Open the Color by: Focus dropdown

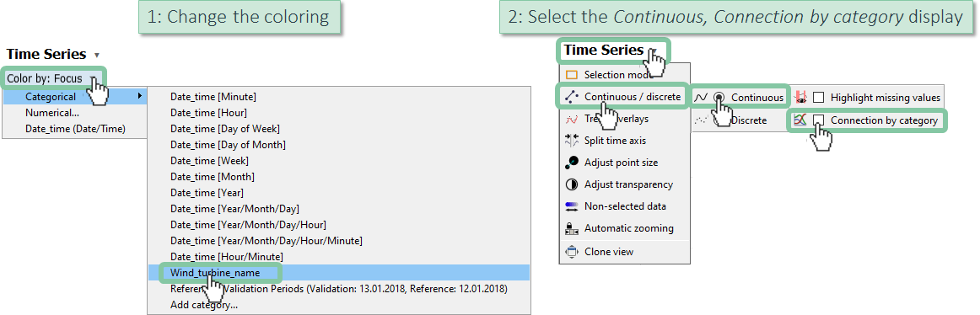[x=54, y=79]
